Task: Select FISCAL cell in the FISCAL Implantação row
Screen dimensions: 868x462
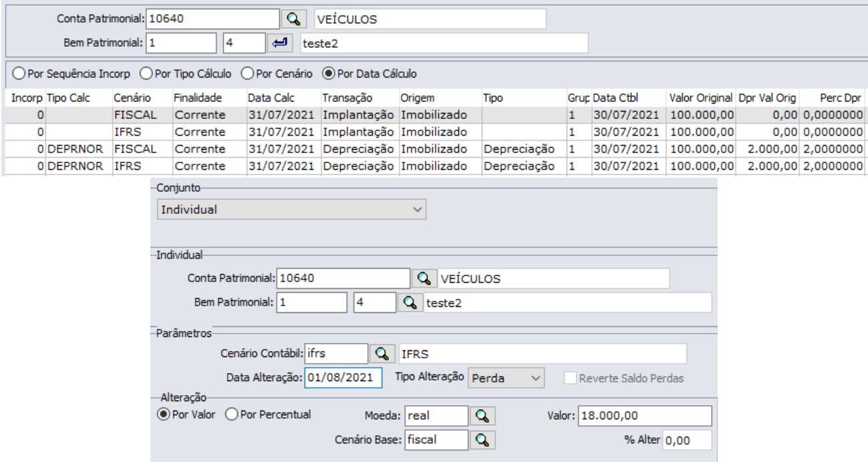Action: [141, 114]
